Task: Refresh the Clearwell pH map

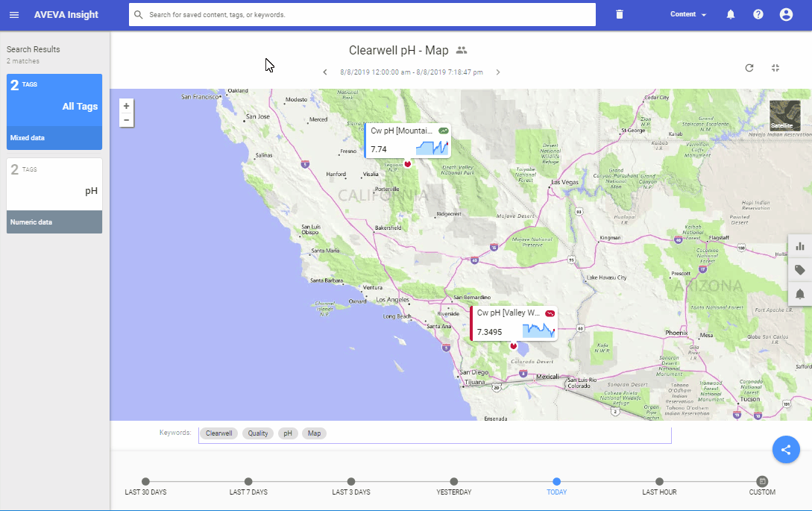Action: [x=749, y=68]
